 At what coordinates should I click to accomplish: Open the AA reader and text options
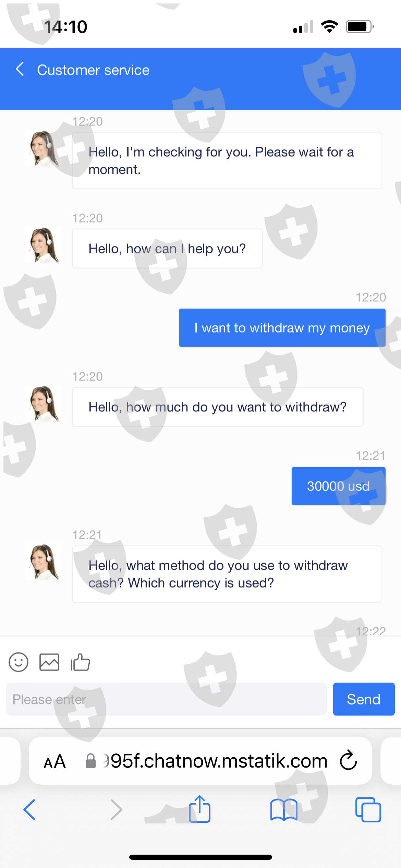(x=55, y=761)
